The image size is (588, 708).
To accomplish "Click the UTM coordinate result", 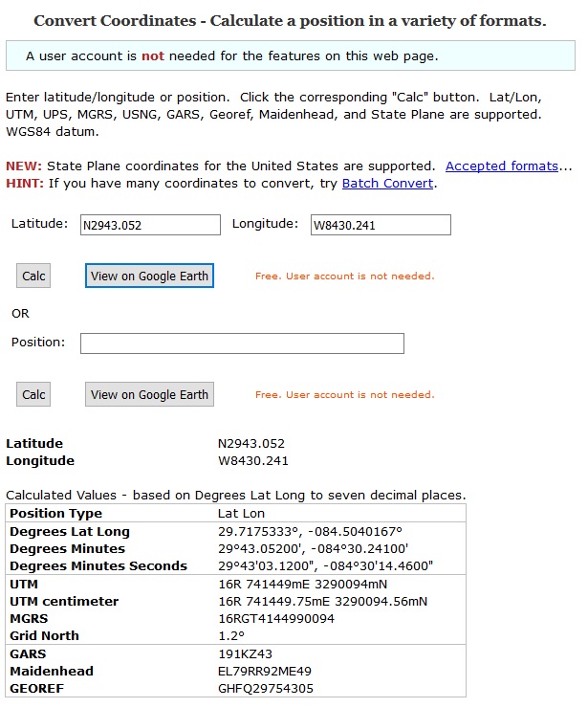I will point(303,585).
